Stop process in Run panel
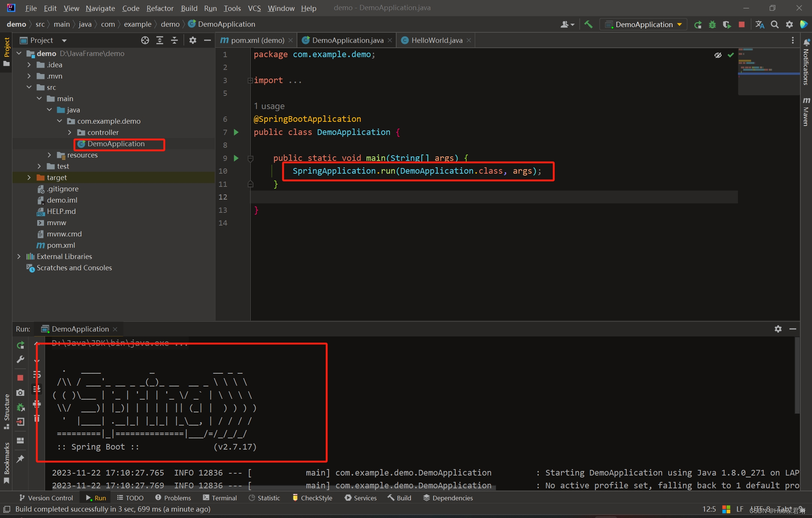This screenshot has height=518, width=812. 20,378
